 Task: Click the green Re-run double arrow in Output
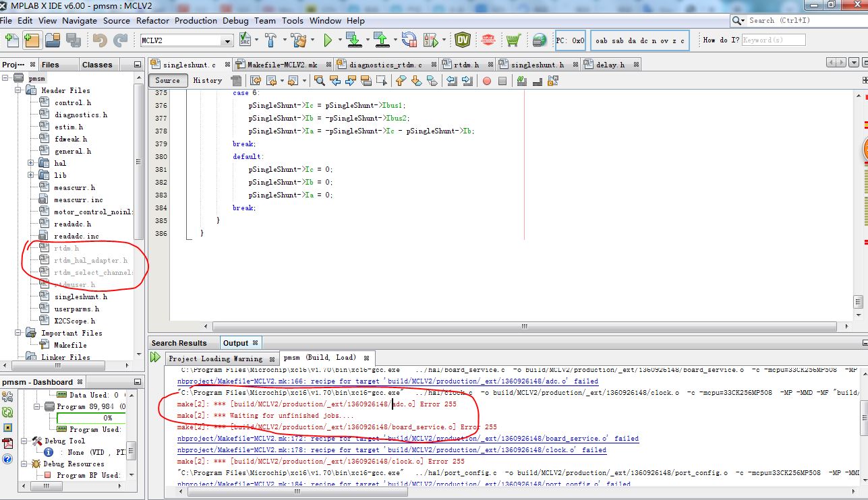[156, 357]
